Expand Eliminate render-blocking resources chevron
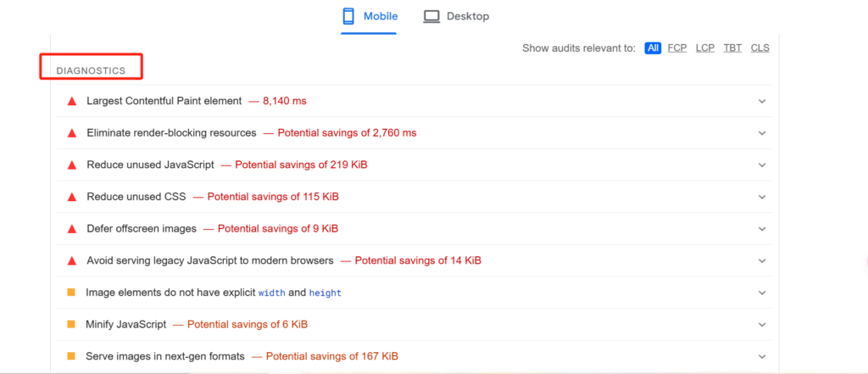The width and height of the screenshot is (868, 374). pyautogui.click(x=762, y=133)
